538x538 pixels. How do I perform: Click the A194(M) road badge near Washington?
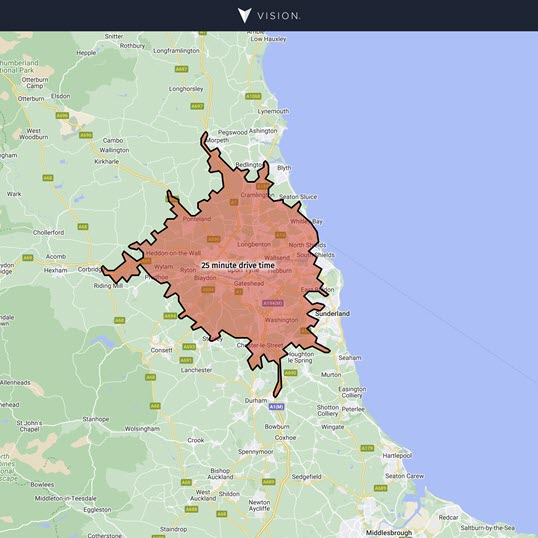click(273, 303)
